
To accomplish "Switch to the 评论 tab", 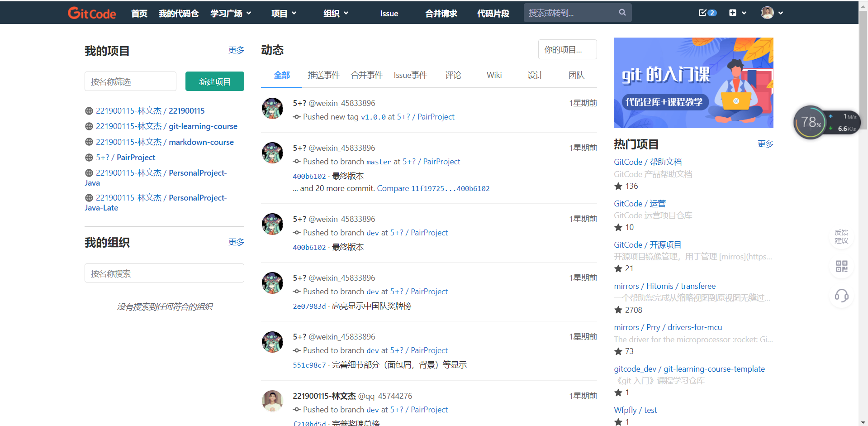I will coord(453,75).
